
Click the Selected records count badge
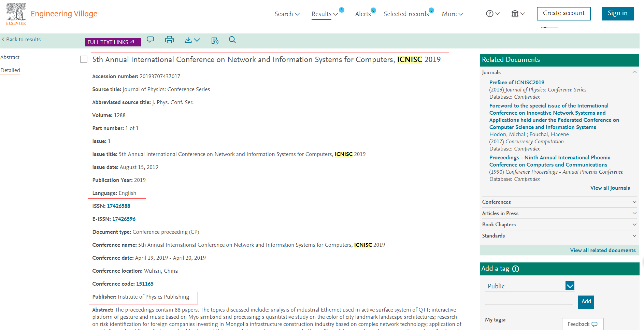point(431,10)
